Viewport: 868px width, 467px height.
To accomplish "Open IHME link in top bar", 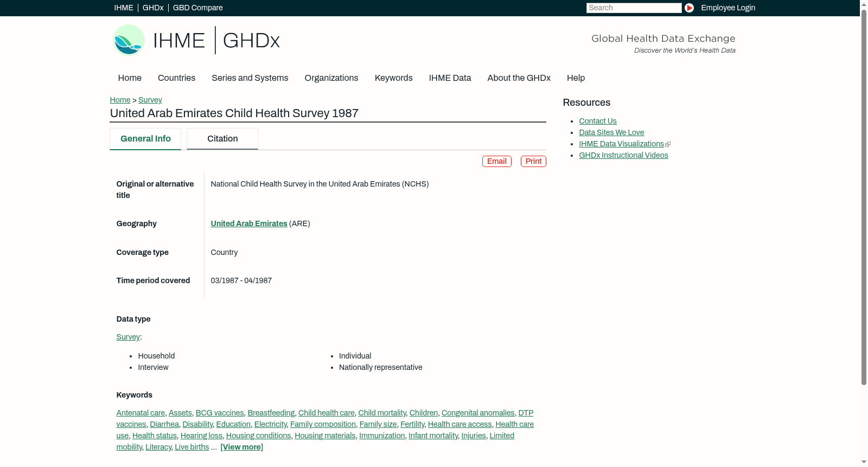I will (124, 8).
